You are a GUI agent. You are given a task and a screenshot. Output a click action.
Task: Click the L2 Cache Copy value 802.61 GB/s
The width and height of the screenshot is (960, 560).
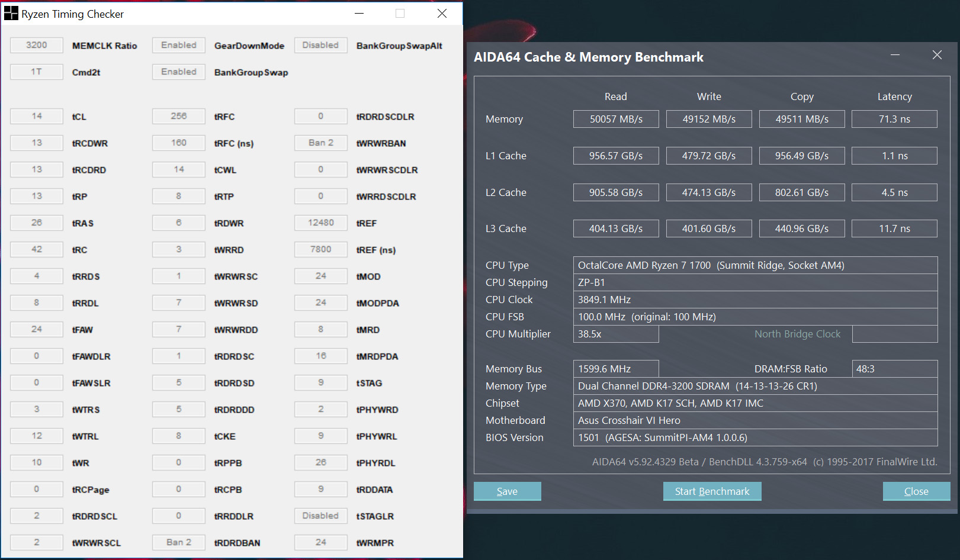[802, 192]
